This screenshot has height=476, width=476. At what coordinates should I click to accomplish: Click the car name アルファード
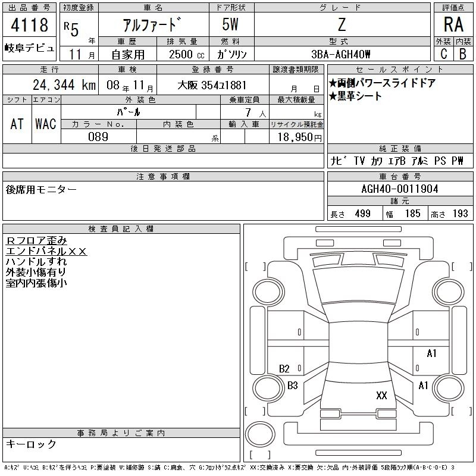point(152,25)
